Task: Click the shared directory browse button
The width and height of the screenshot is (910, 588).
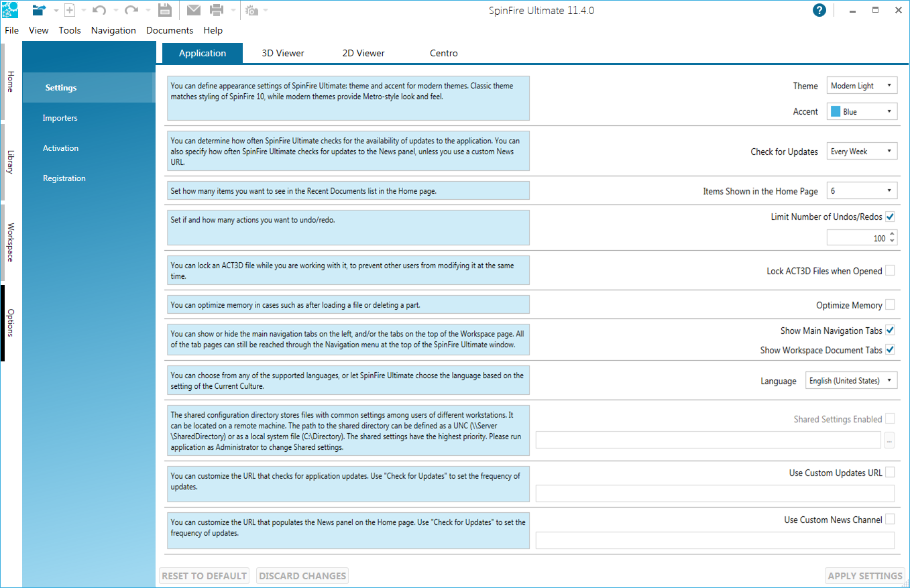Action: (889, 440)
